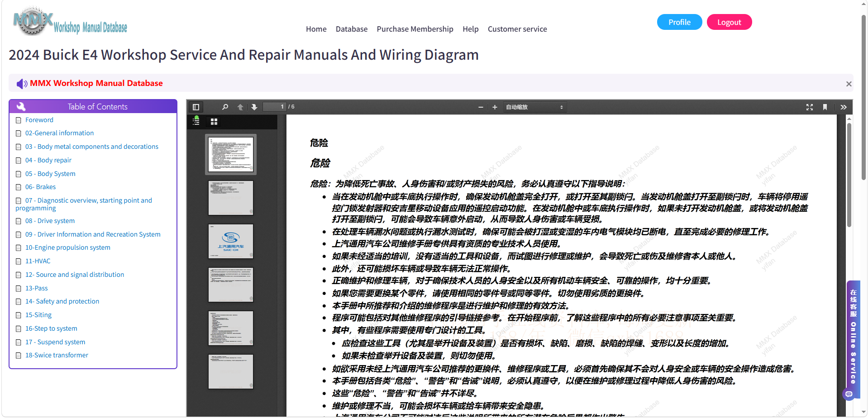Open 15-Siting chapter

(x=38, y=315)
